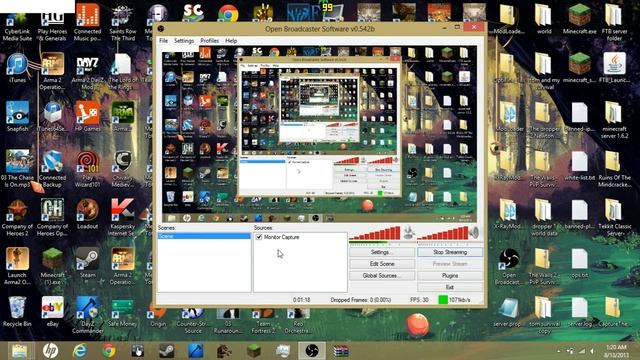Viewport: 640px width, 360px height.
Task: Select Kaspersky Internet Security icon
Action: click(x=122, y=217)
